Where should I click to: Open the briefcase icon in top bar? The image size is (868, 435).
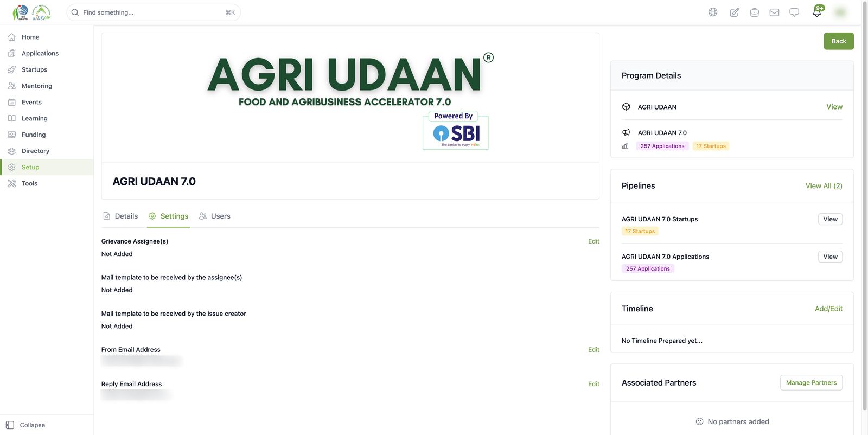754,12
